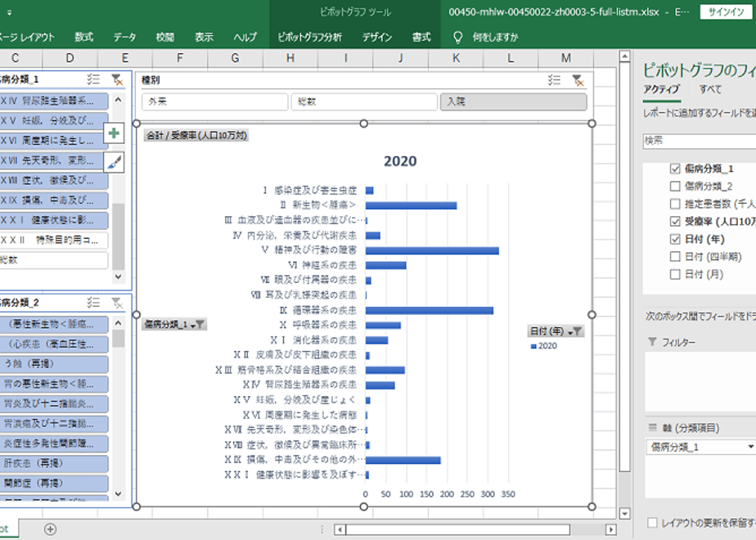
Task: Select ⅩⅩⅡ 特殊目的用コ slicer item
Action: (53, 240)
